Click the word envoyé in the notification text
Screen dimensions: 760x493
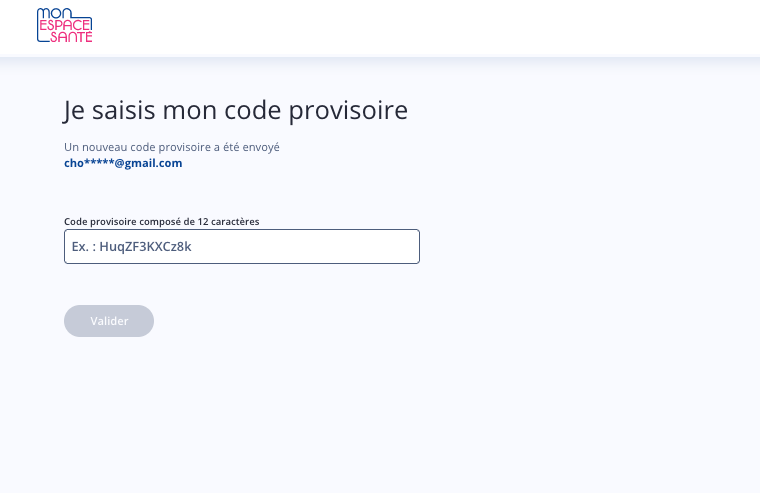click(x=261, y=147)
